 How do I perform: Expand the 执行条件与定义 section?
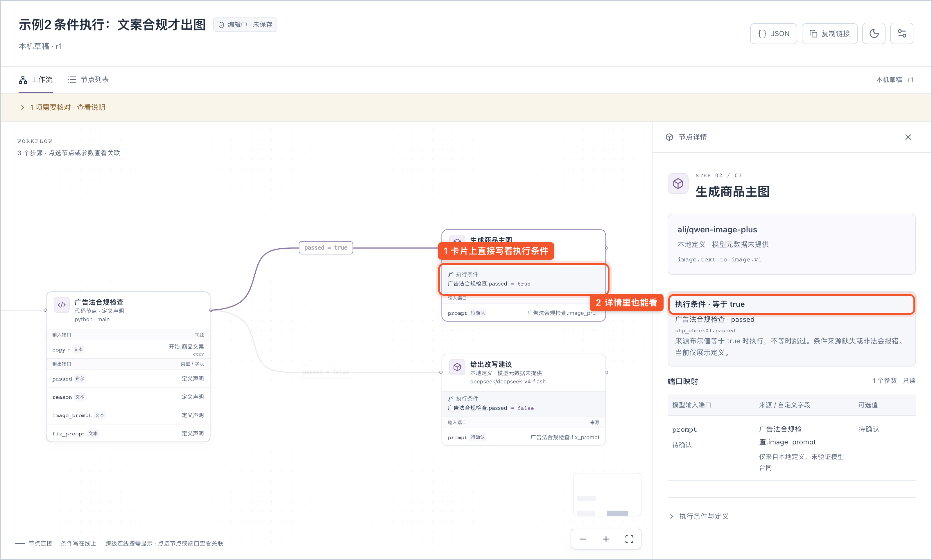click(699, 516)
